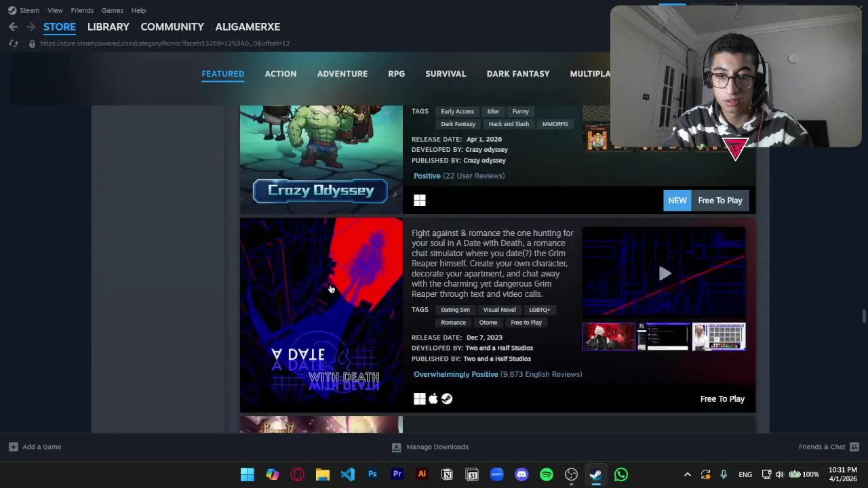Screen dimensions: 868x488
Task: Show hidden system tray icons
Action: [687, 474]
